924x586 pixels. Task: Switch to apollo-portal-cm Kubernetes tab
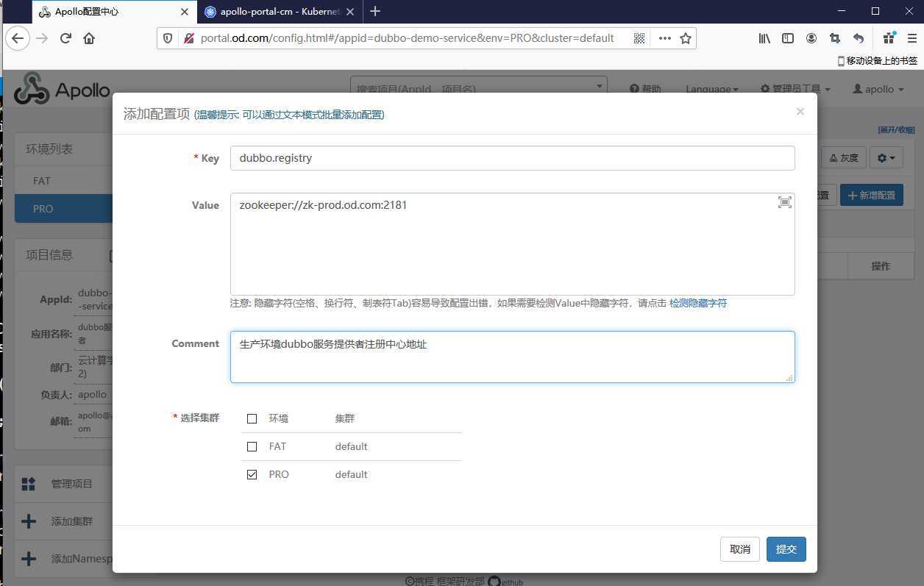[x=280, y=12]
